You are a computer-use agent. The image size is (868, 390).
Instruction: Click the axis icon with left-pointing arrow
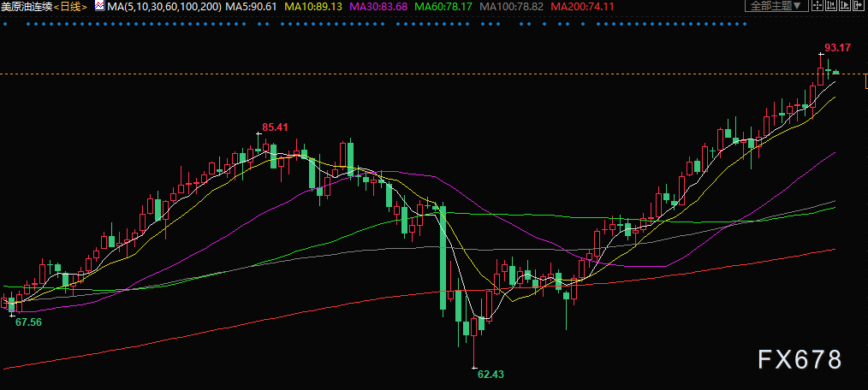point(831,5)
